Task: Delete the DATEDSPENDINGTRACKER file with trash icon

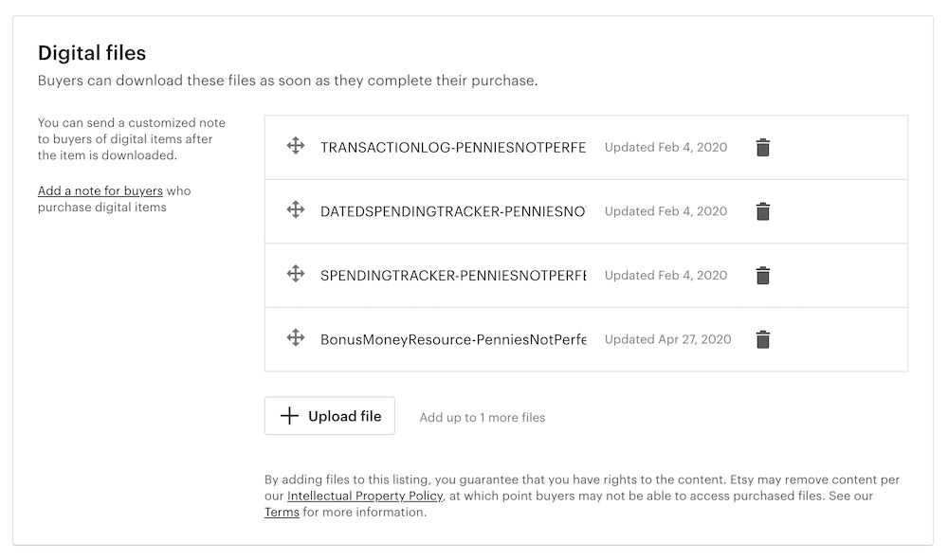Action: [762, 211]
